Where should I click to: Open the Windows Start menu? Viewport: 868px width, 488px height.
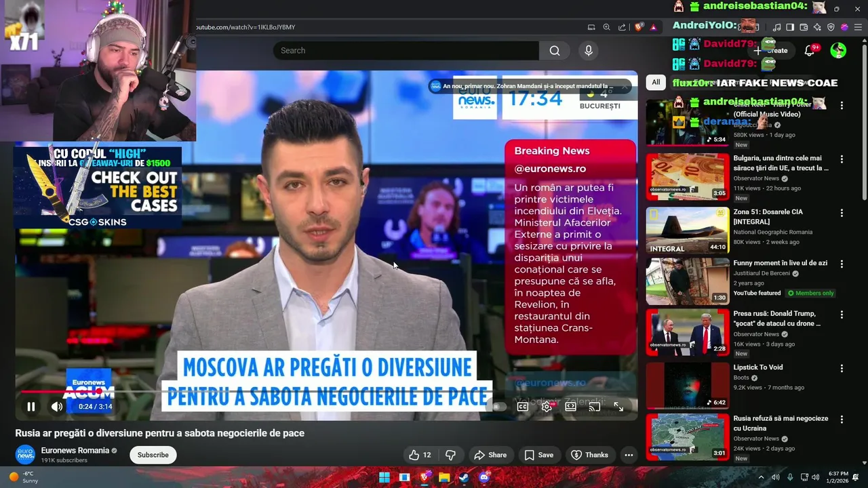(x=384, y=477)
